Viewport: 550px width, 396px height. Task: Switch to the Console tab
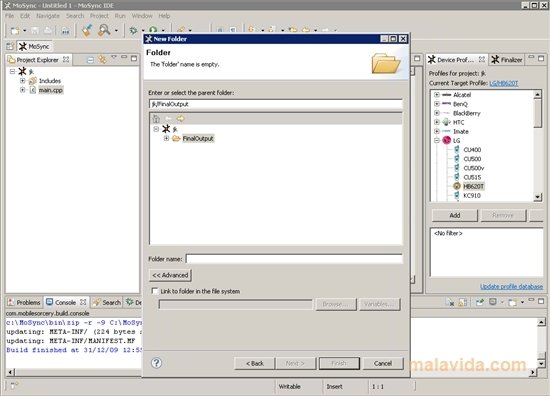point(66,302)
